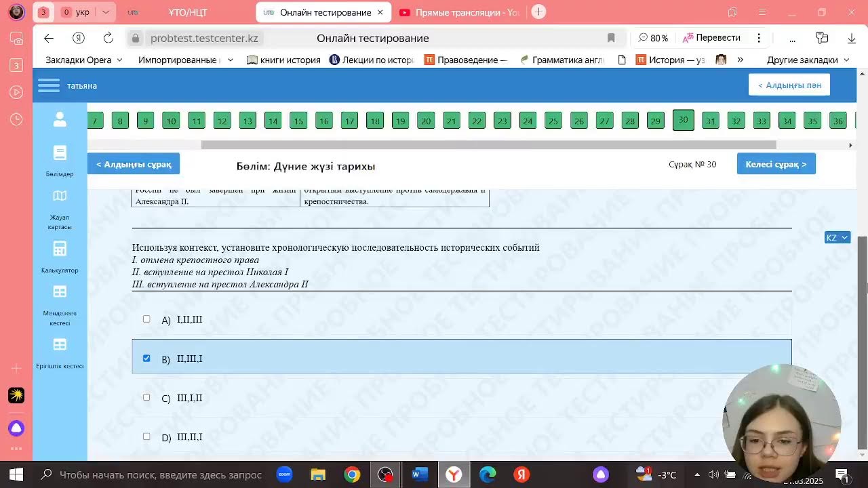Screen dimensions: 868x488
Task: Open the Opera sidebar purple circle icon
Action: pyautogui.click(x=16, y=428)
